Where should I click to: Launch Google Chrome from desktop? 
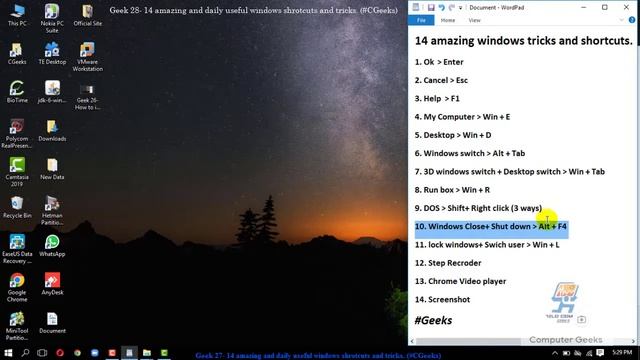(17, 287)
